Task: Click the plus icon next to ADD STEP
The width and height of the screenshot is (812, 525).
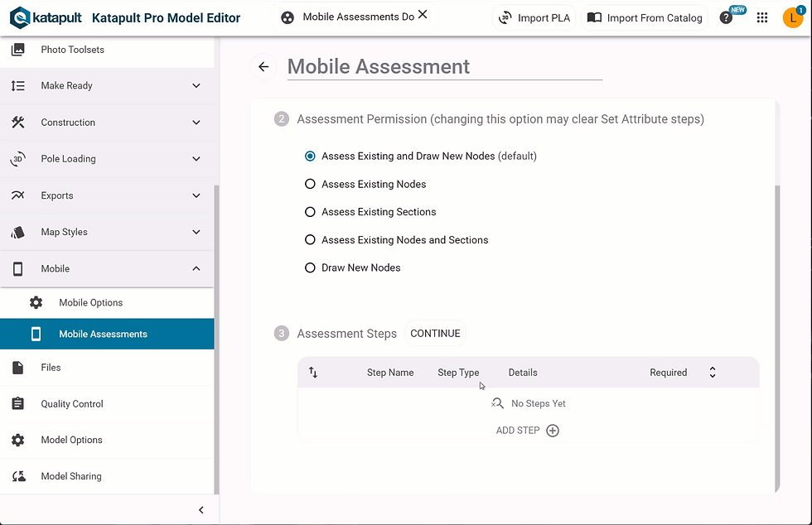Action: coord(553,431)
